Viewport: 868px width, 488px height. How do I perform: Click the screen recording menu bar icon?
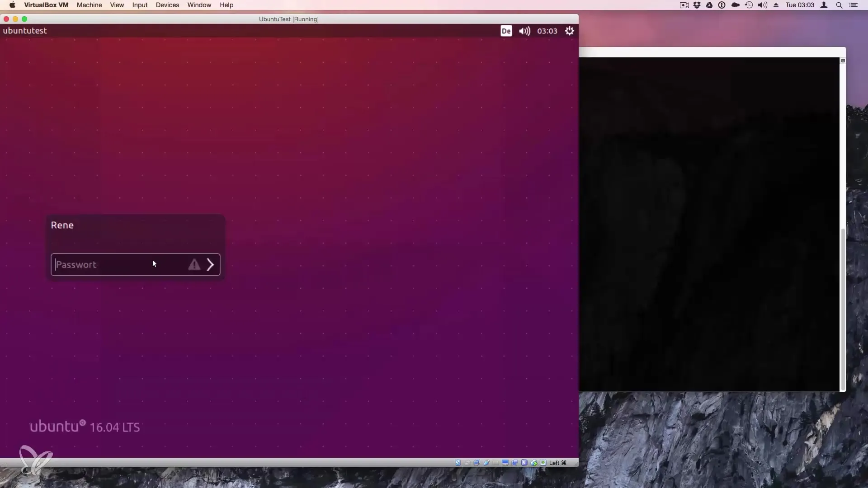click(x=684, y=5)
